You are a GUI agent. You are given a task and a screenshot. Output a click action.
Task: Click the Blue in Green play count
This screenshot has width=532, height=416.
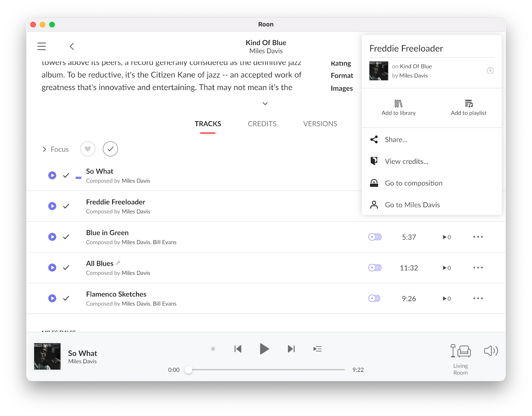tap(447, 237)
